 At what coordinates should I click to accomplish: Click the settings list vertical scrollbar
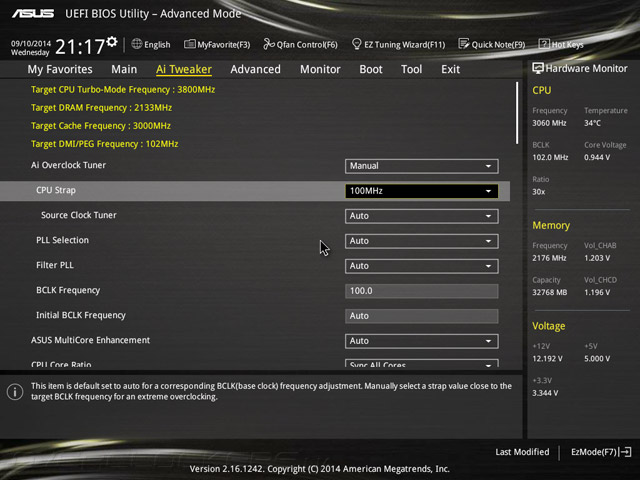(x=517, y=113)
